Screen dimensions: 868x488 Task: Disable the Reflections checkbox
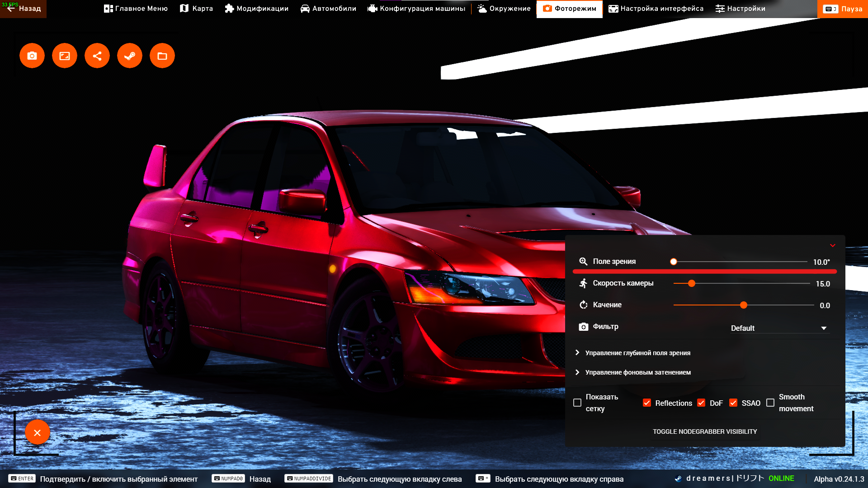[x=647, y=403]
